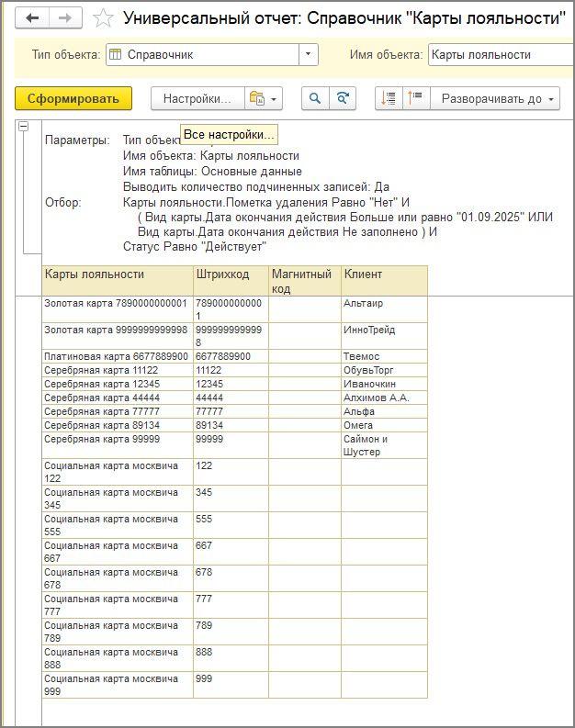
Task: Click client cell Твемос
Action: (x=384, y=356)
